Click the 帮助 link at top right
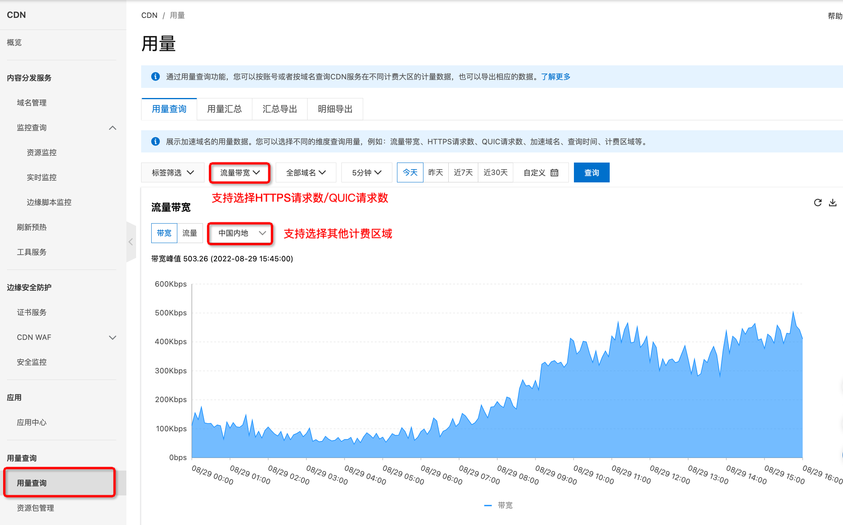 835,16
